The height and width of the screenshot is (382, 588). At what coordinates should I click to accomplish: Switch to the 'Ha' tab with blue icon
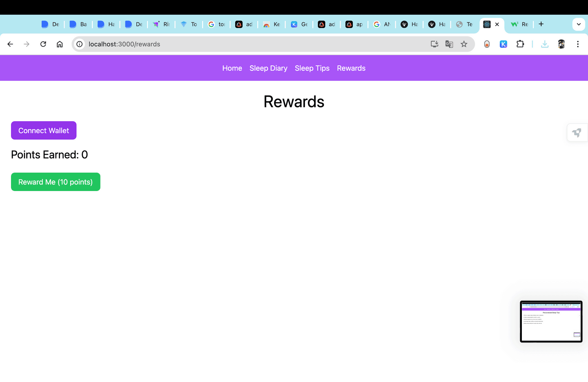point(106,24)
